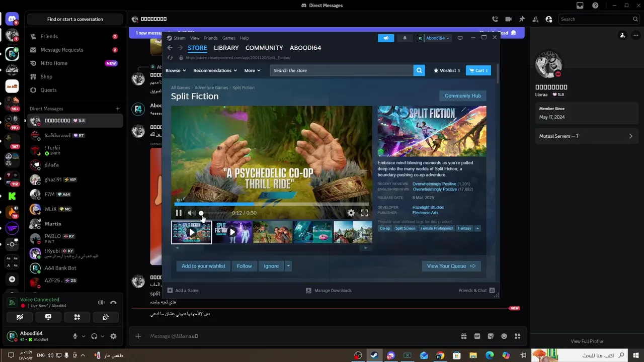The width and height of the screenshot is (644, 362).
Task: Open the Steam LIBRARY tab
Action: [226, 48]
